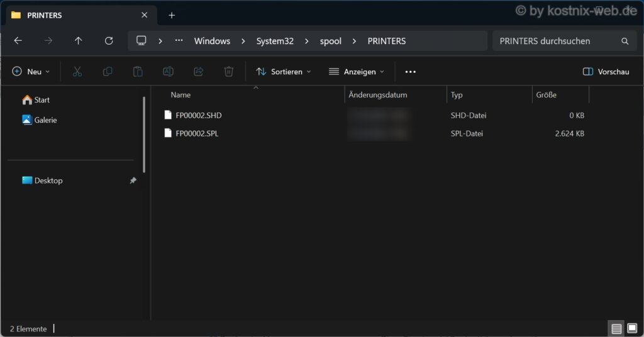The height and width of the screenshot is (337, 644).
Task: Click the '0 KB' size cell
Action: click(x=577, y=115)
